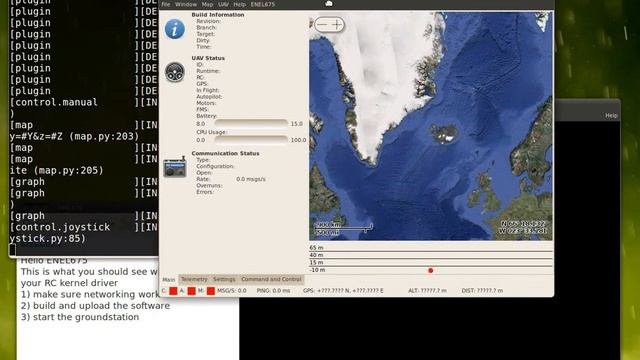Click the UAV Status heading
Image resolution: width=640 pixels, height=360 pixels.
pyautogui.click(x=208, y=58)
